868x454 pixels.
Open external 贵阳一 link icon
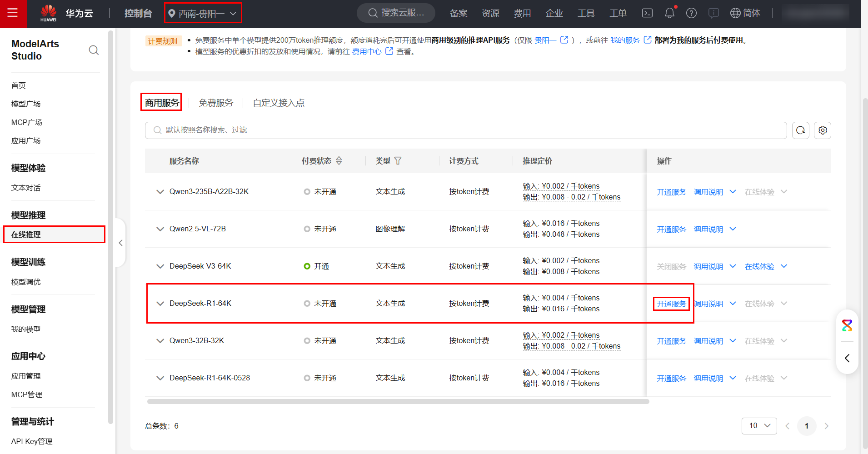564,40
